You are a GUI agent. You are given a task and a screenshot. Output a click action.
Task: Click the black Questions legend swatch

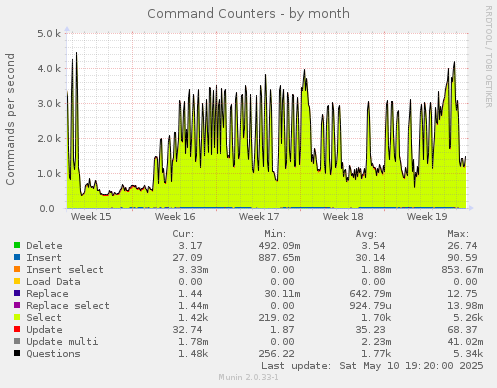(x=17, y=353)
